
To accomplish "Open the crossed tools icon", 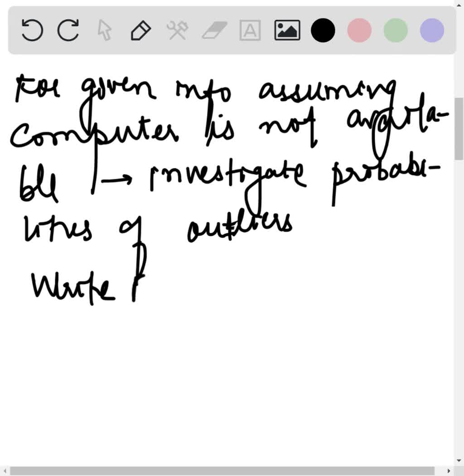I will pyautogui.click(x=178, y=30).
